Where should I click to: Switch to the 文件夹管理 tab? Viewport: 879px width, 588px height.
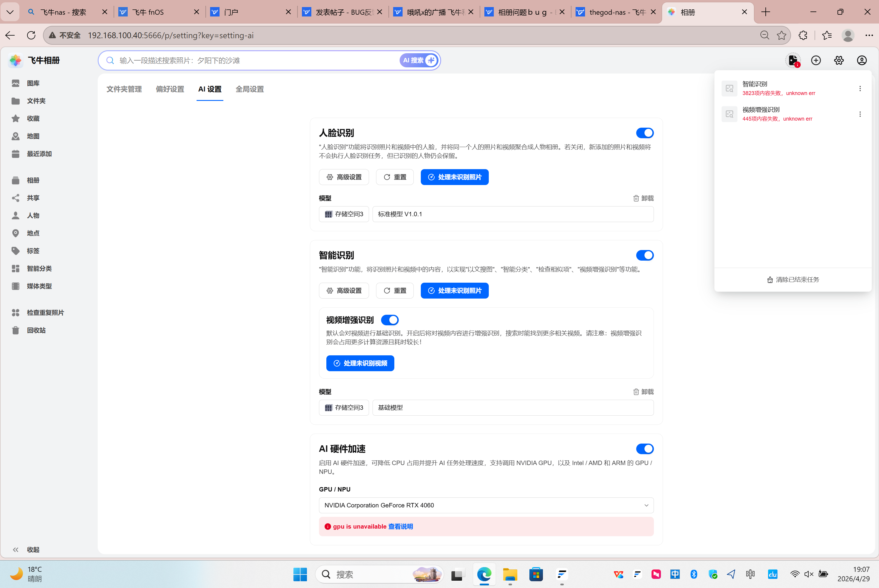(124, 89)
